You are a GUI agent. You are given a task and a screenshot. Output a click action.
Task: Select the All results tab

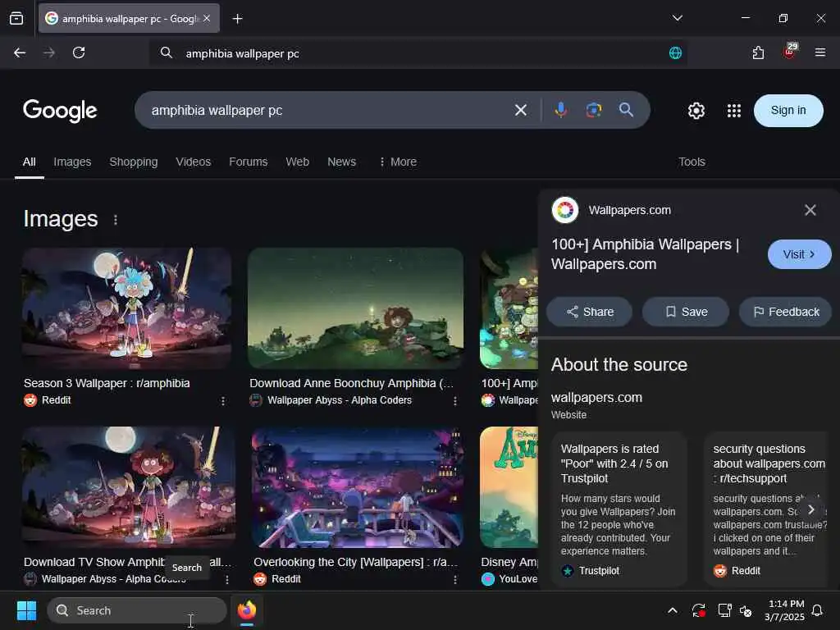pyautogui.click(x=29, y=162)
